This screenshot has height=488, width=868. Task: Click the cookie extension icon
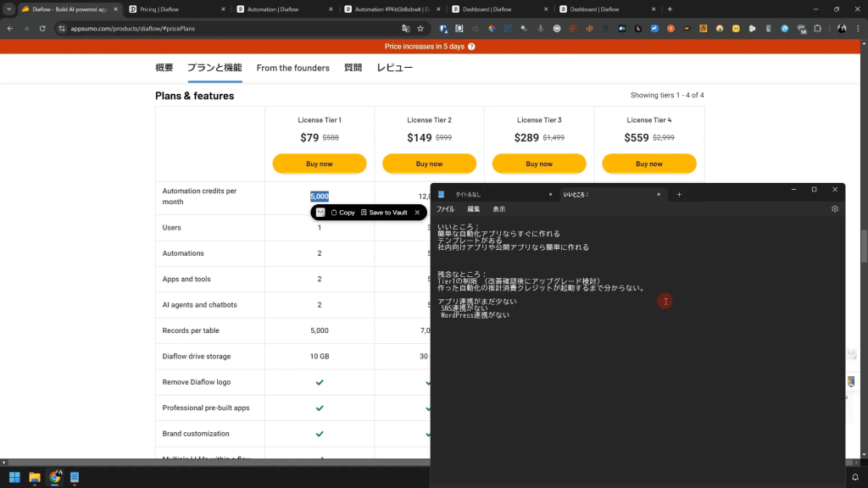coord(590,28)
